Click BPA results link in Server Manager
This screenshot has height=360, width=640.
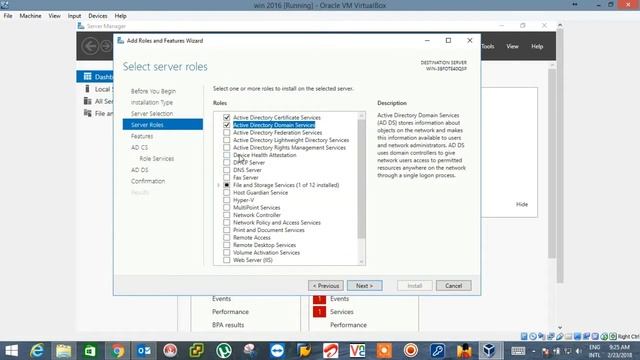click(x=228, y=325)
